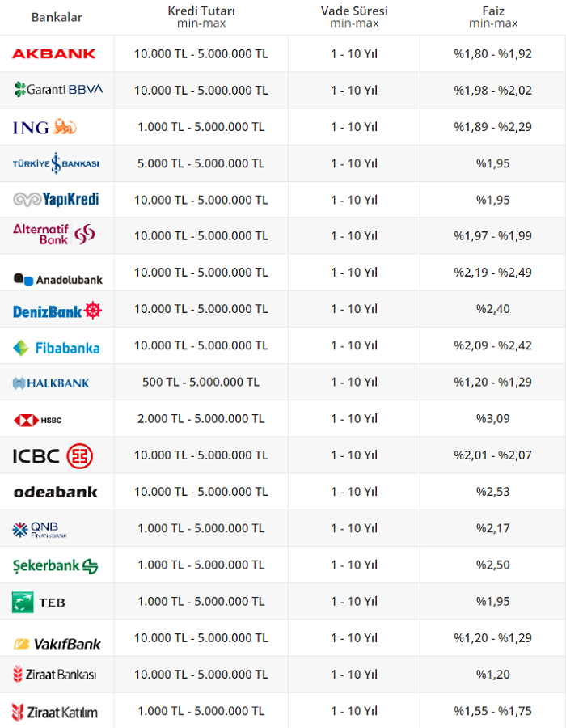Click the Fibabanka logo
This screenshot has width=566, height=728.
click(57, 348)
